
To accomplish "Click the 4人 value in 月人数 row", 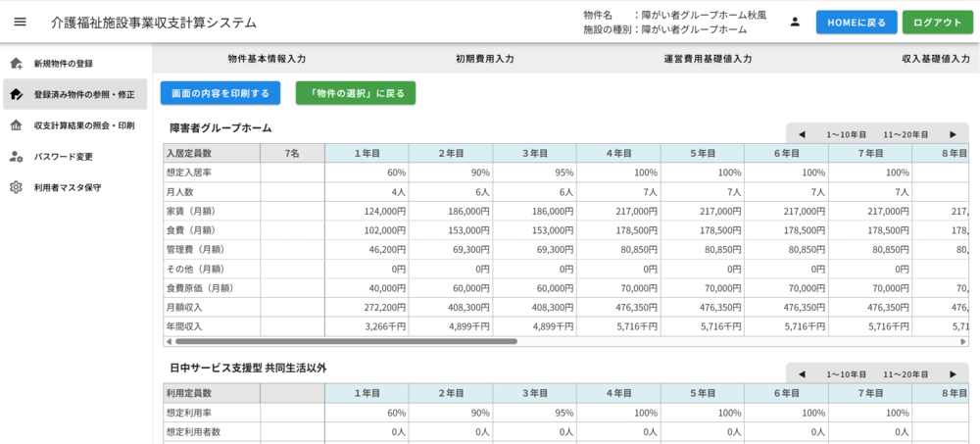I will click(x=399, y=192).
